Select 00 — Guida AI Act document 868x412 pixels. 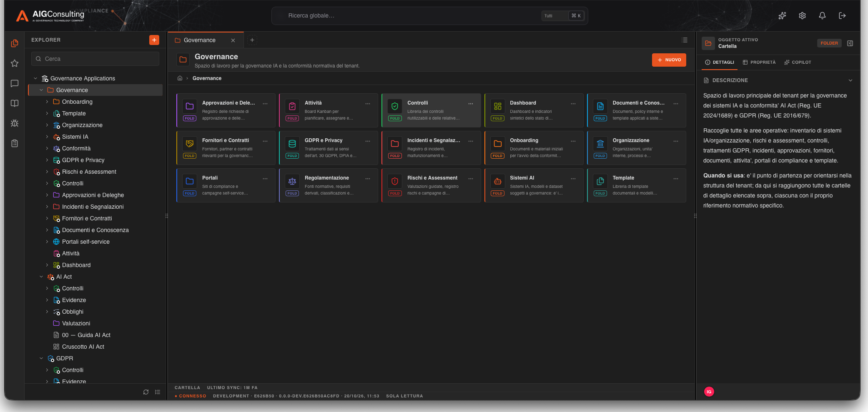coord(86,335)
